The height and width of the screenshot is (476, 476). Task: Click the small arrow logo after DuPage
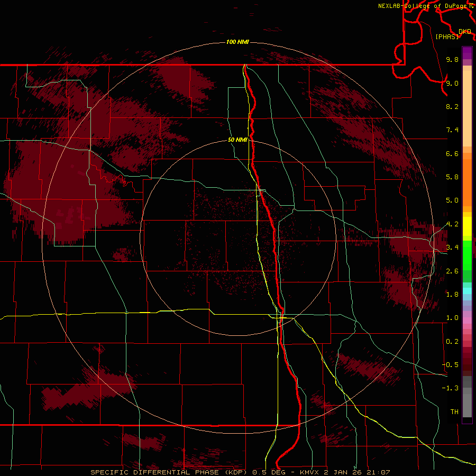pos(471,6)
